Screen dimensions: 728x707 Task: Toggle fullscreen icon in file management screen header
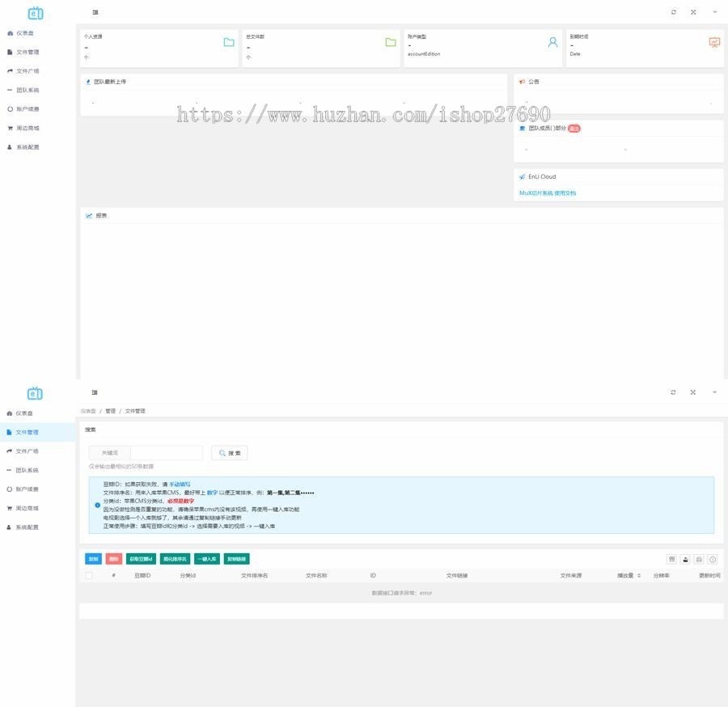coord(692,392)
